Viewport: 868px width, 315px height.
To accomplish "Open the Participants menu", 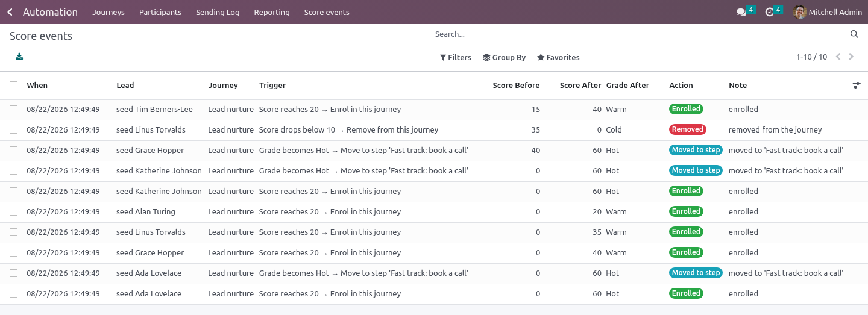I will pyautogui.click(x=160, y=12).
